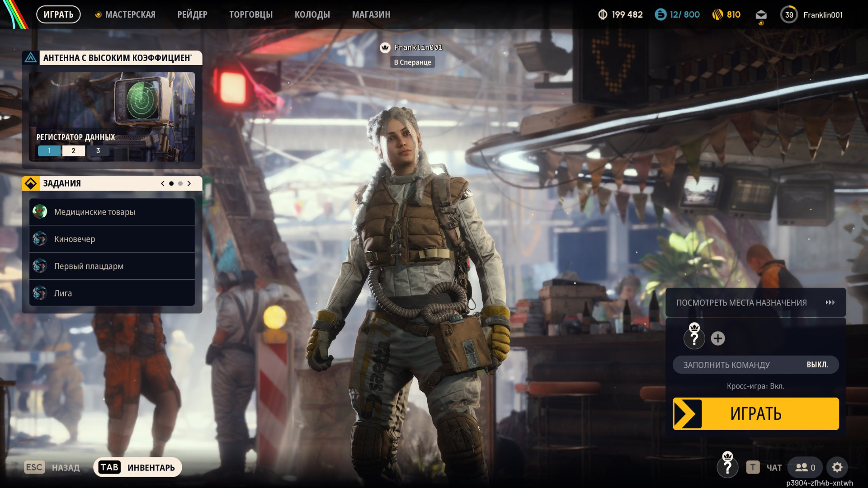Open the ИГРАТЬ tab in top navigation
Viewport: 868px width, 488px height.
[x=58, y=14]
